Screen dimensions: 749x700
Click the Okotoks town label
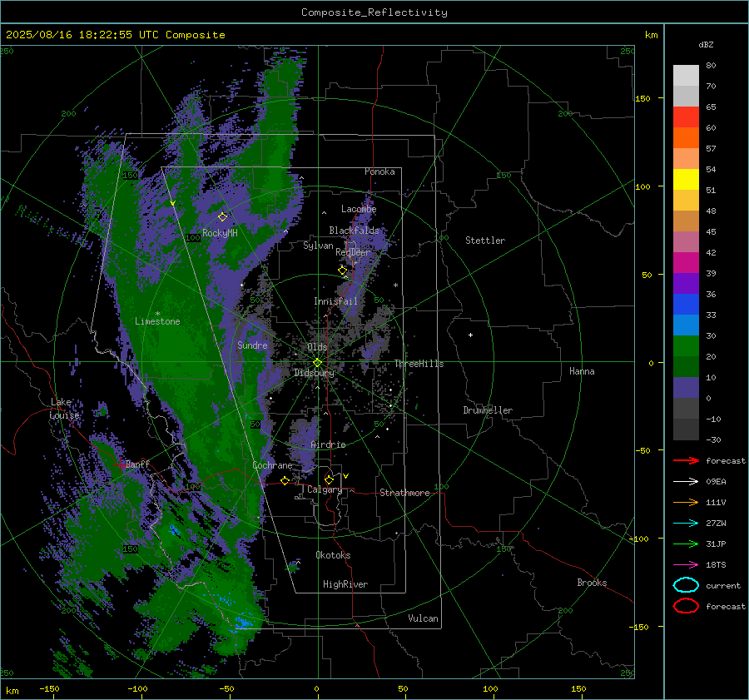point(333,555)
